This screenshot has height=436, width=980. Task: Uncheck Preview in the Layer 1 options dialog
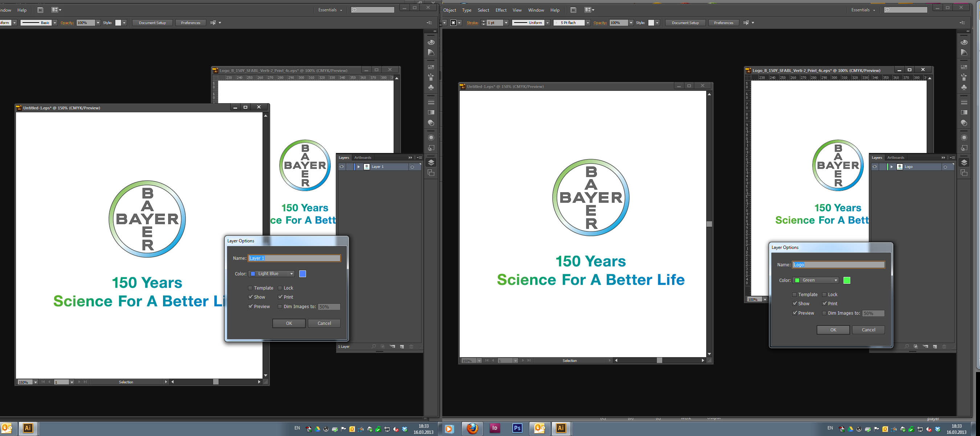250,307
